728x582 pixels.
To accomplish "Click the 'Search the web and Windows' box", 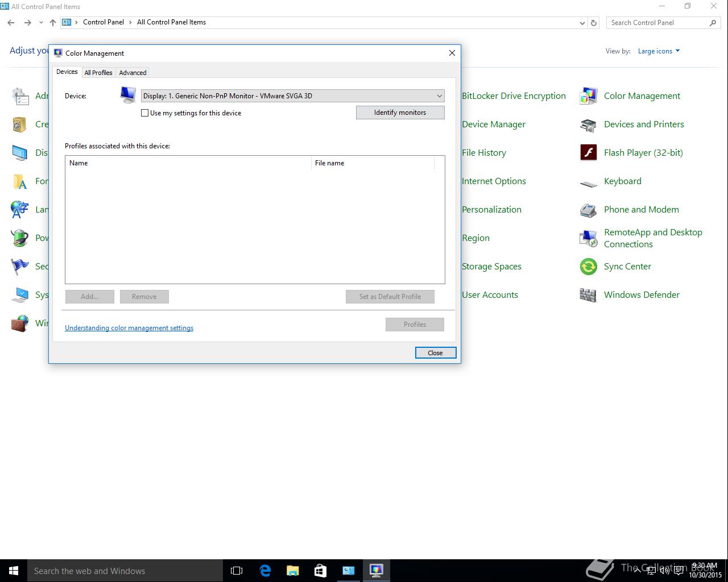I will tap(125, 571).
